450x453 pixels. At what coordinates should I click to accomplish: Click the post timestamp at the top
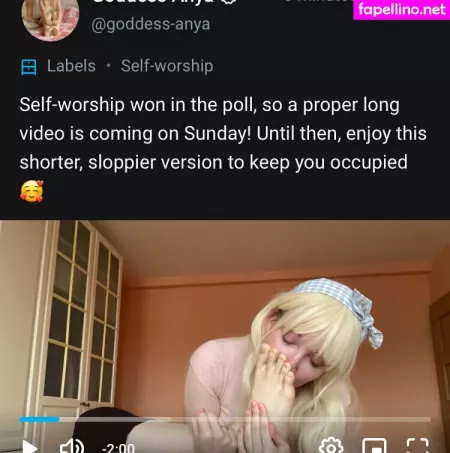[318, 1]
